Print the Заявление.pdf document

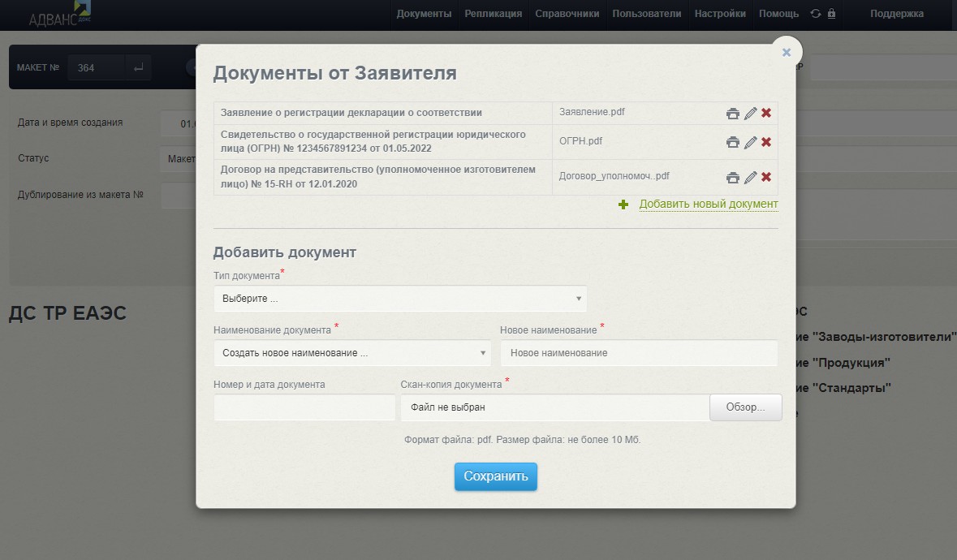[732, 114]
